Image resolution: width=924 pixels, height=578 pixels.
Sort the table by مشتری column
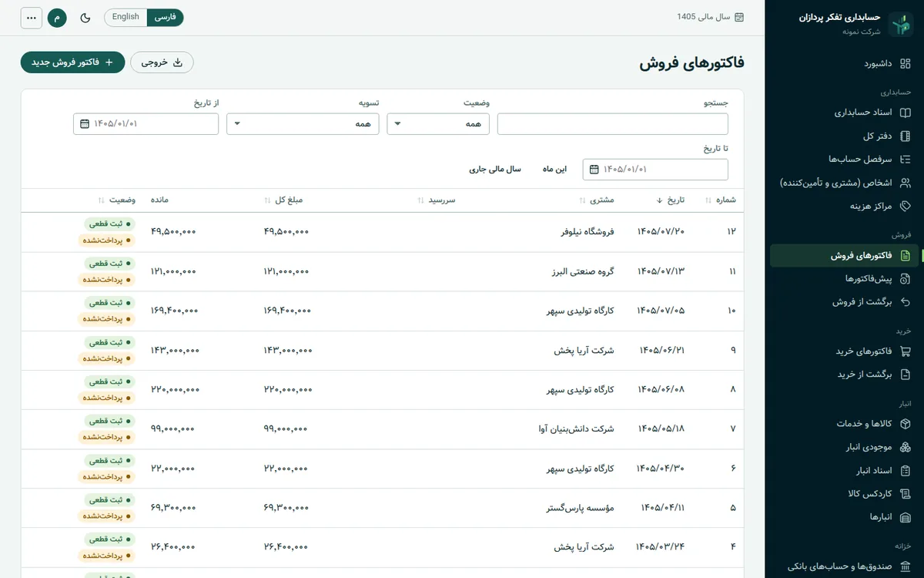click(x=597, y=200)
